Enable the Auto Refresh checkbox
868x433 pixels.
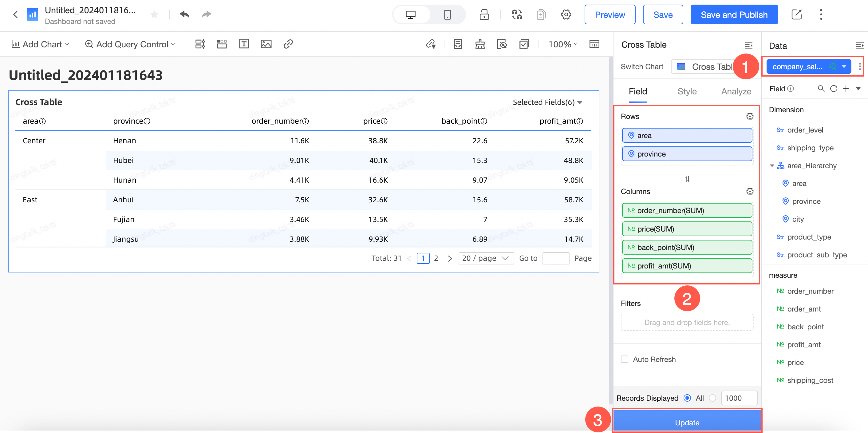624,359
